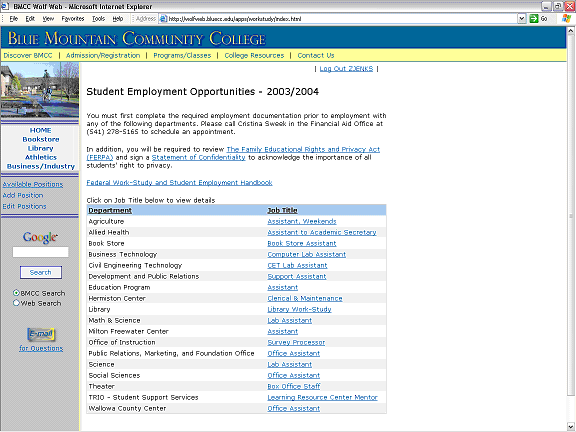
Task: Open the File menu
Action: [x=14, y=19]
